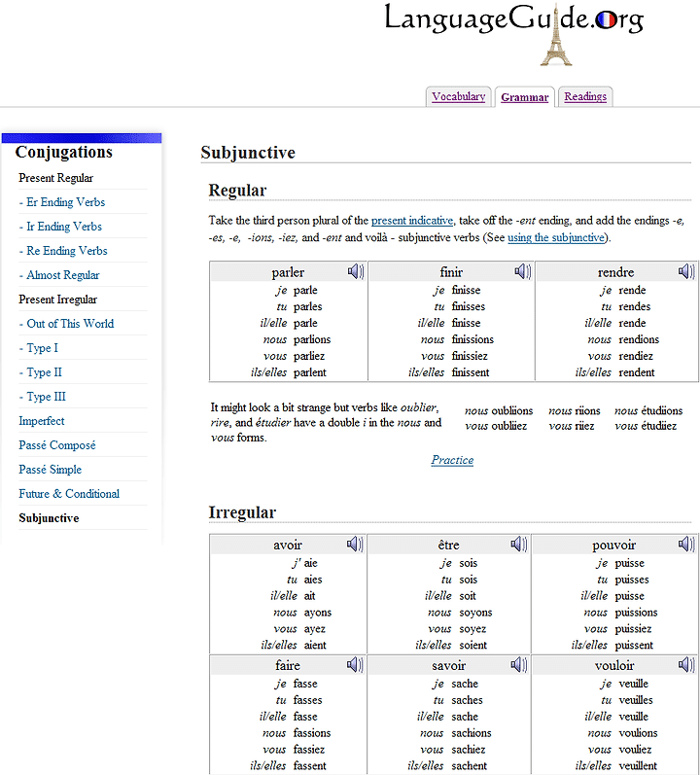Click the Present Irregular sidebar heading
The width and height of the screenshot is (700, 775).
click(57, 299)
